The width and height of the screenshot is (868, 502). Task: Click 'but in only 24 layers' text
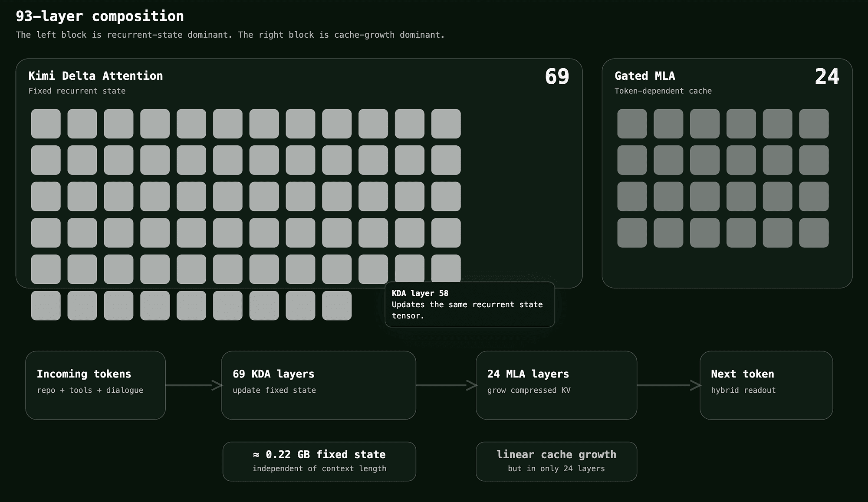(x=556, y=469)
